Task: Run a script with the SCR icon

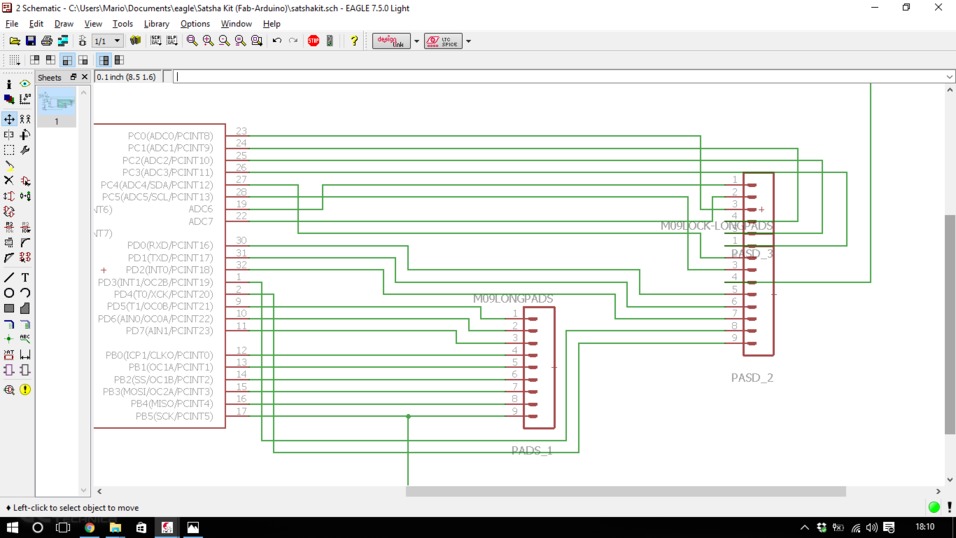Action: [x=155, y=41]
